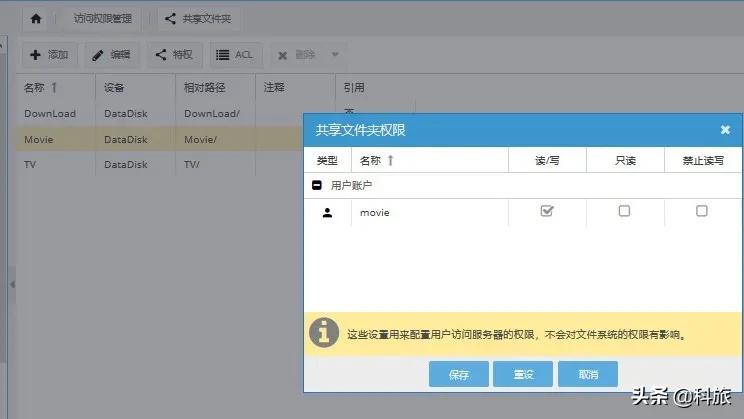Click the 特权 privileges button

(174, 55)
